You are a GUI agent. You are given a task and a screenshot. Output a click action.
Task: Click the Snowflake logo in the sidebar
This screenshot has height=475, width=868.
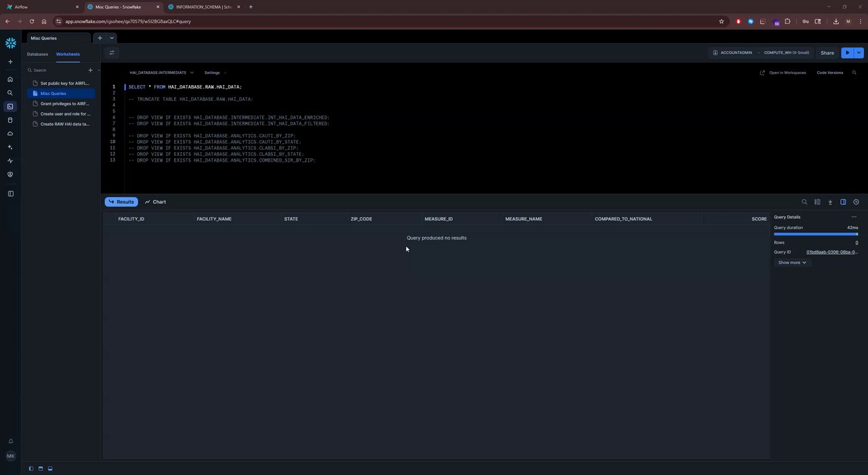(11, 43)
